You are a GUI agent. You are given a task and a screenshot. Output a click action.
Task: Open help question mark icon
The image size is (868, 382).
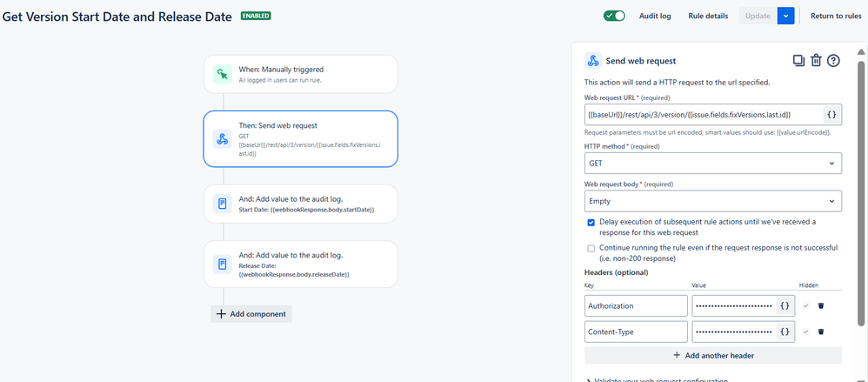pos(834,60)
